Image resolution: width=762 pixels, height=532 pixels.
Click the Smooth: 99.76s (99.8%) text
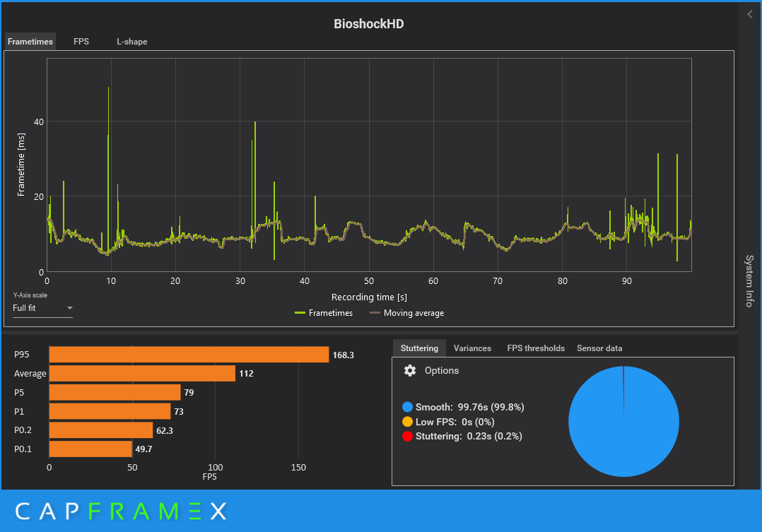(x=469, y=407)
